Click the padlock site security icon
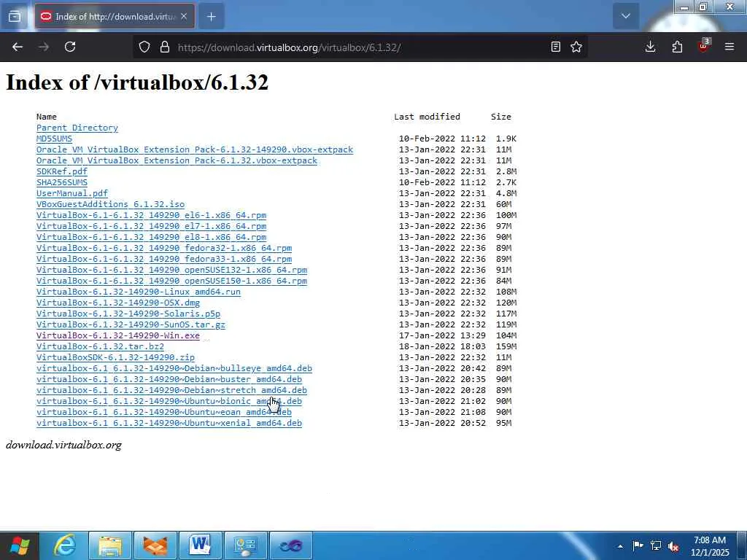This screenshot has width=747, height=560. pos(165,47)
